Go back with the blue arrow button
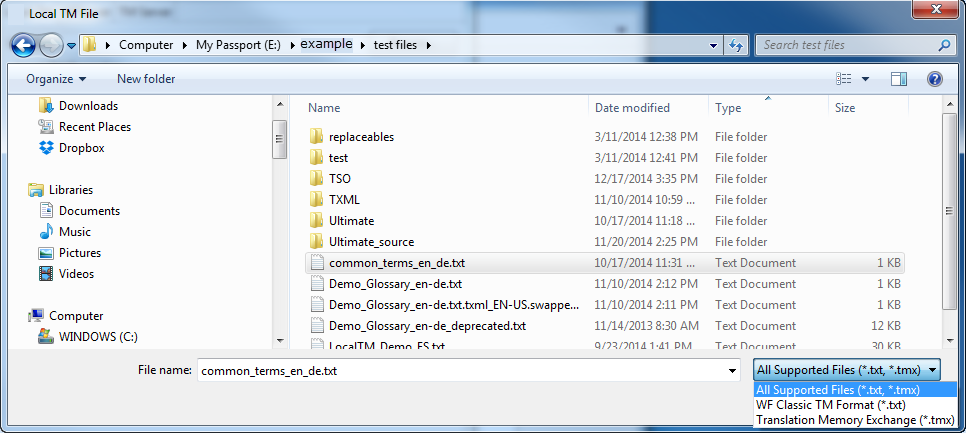This screenshot has width=966, height=433. point(23,45)
